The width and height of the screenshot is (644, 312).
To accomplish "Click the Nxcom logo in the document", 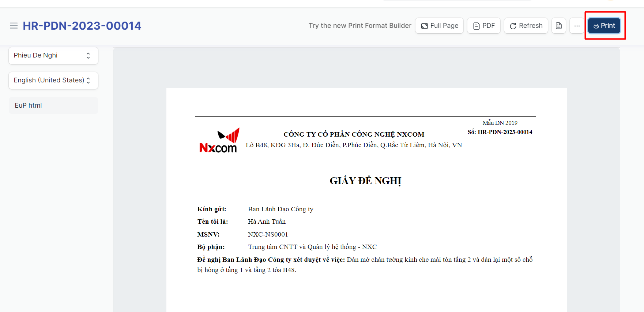I will [219, 141].
